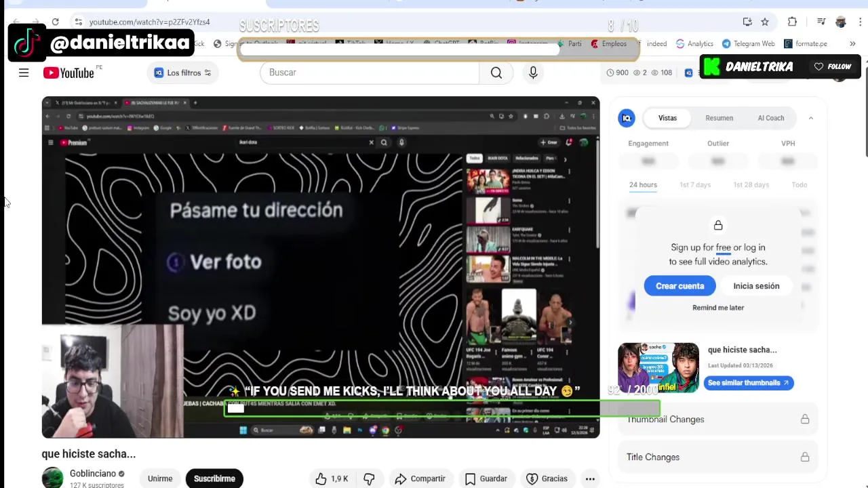
Task: Click the 127 K suscriptores text
Action: tap(97, 485)
